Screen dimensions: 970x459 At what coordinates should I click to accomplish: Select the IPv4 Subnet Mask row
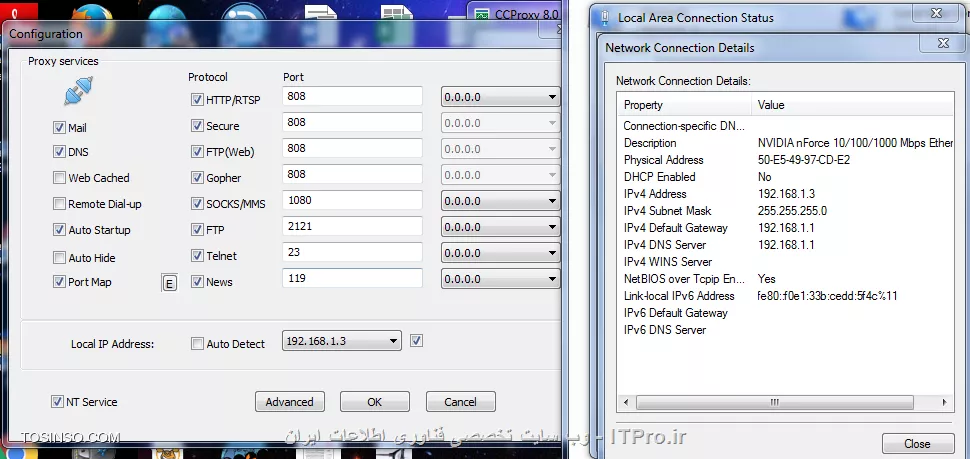pos(786,211)
